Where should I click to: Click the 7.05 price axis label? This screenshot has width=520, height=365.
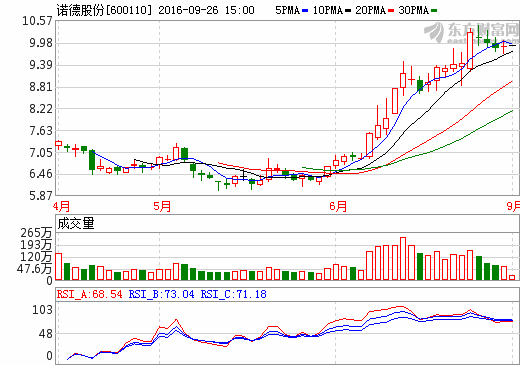click(41, 152)
